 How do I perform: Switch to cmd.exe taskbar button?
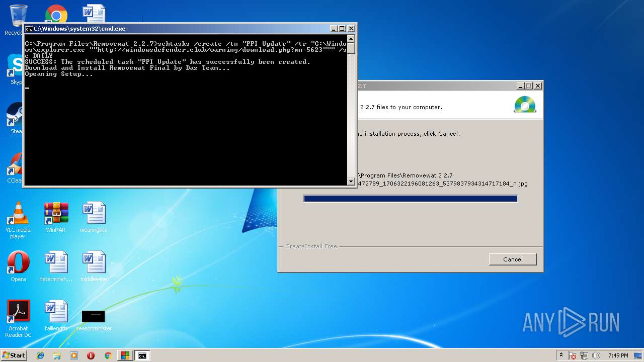[142, 355]
